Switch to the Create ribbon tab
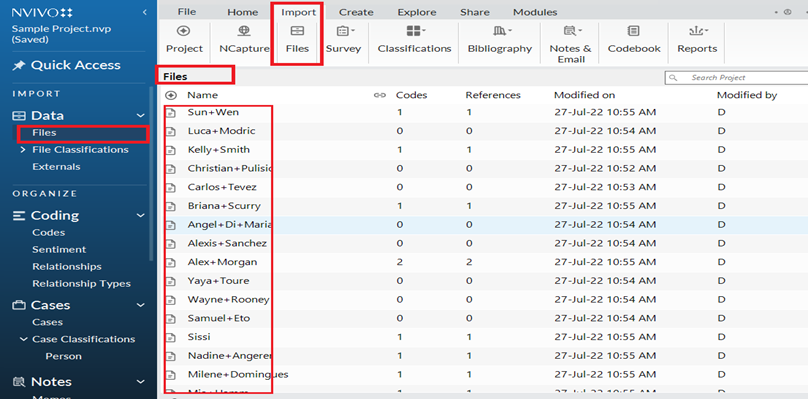 point(356,12)
